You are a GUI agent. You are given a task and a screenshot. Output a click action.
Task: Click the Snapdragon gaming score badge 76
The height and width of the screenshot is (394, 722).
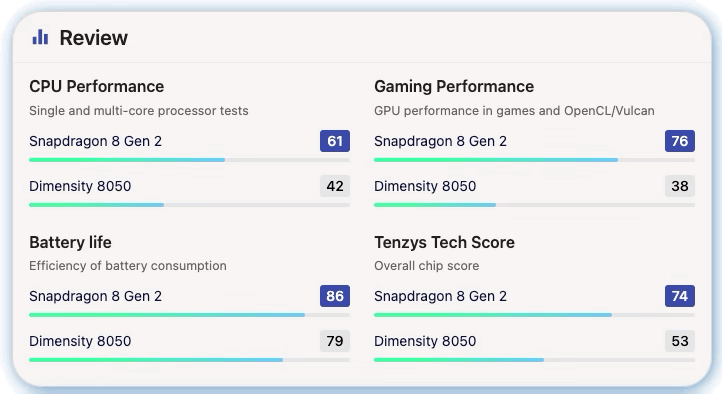[x=680, y=141]
